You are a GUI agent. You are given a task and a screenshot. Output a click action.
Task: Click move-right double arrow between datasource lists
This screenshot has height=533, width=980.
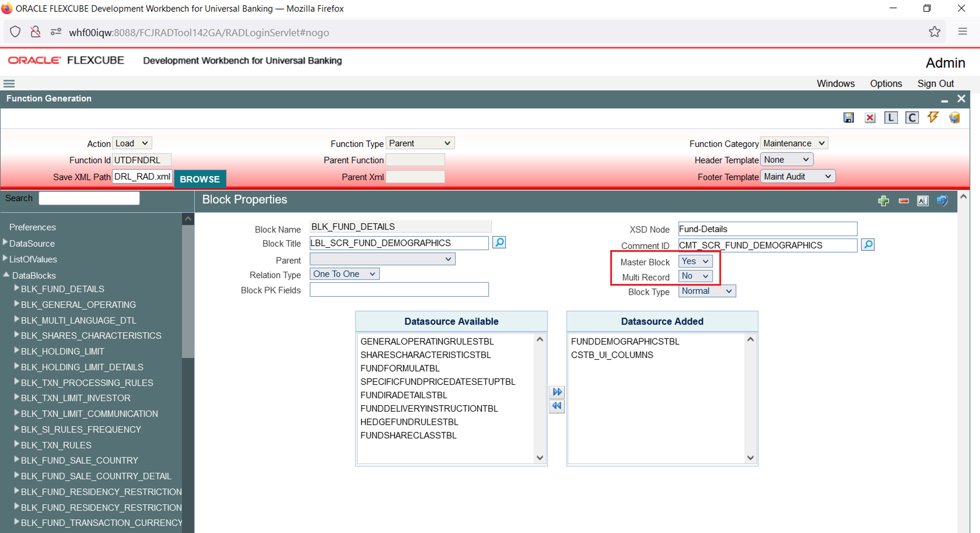pos(557,392)
